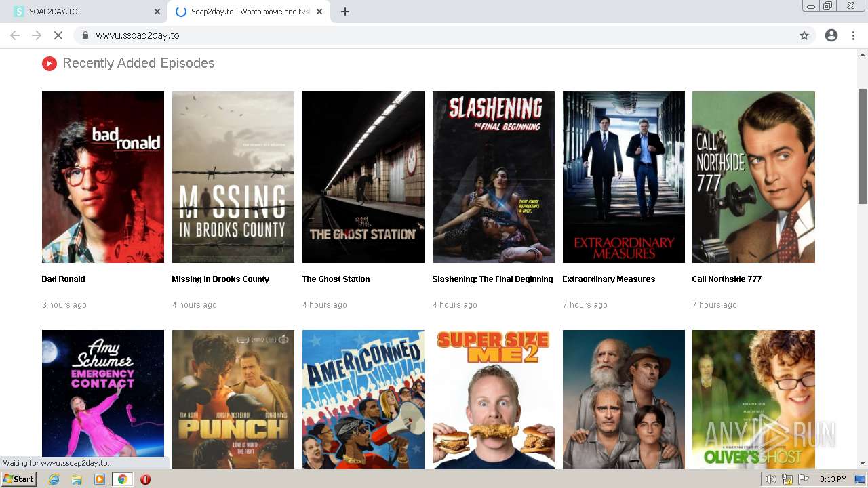Open Amy Schumer Emergency Contact poster

click(x=103, y=399)
